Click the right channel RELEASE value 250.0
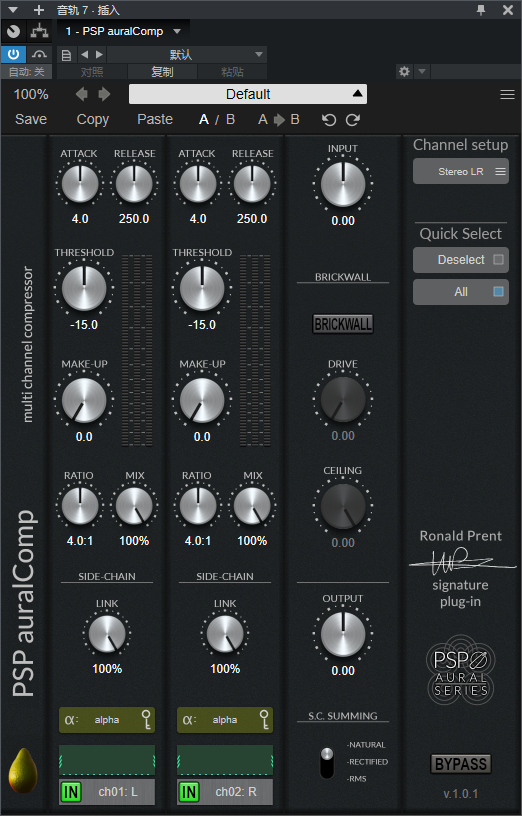522x816 pixels. pyautogui.click(x=252, y=219)
